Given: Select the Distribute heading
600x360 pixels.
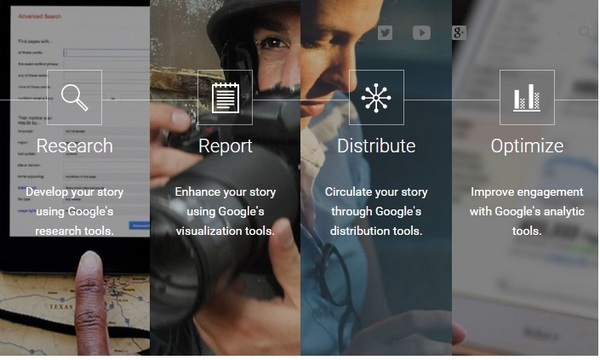Looking at the screenshot, I should point(376,146).
